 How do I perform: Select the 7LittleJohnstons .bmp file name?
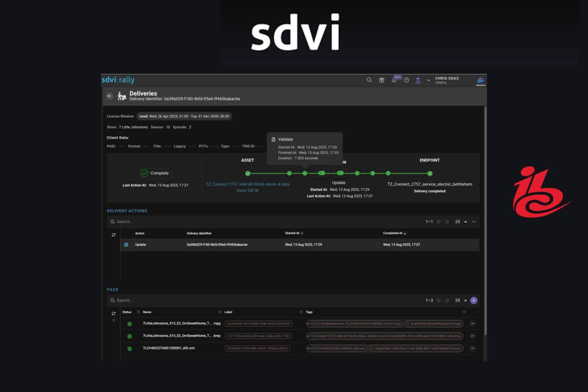[x=181, y=336]
